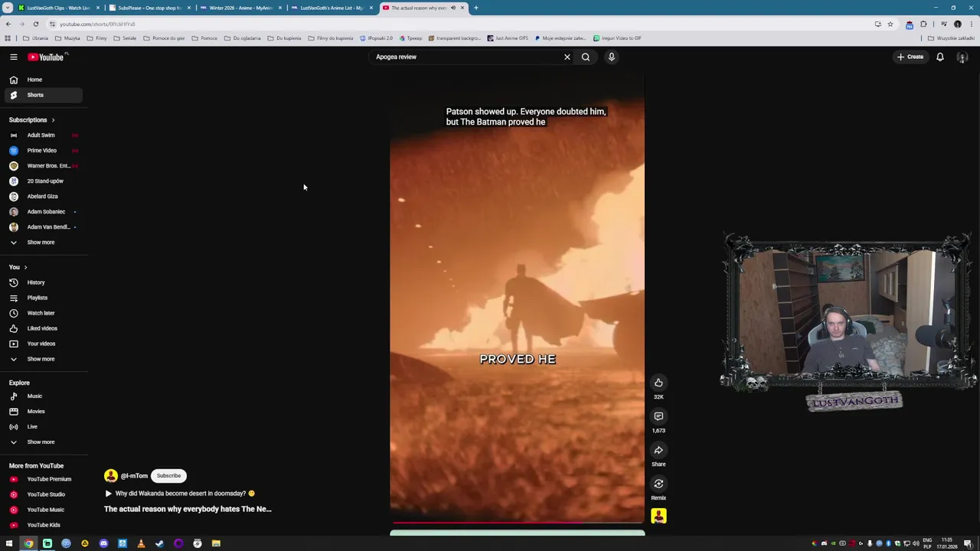The image size is (980, 551).
Task: Open the YouTube account avatar menu
Action: [x=962, y=57]
